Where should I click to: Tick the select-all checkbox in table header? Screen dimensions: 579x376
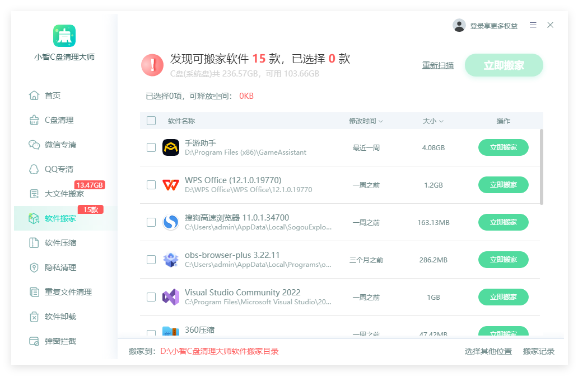151,120
